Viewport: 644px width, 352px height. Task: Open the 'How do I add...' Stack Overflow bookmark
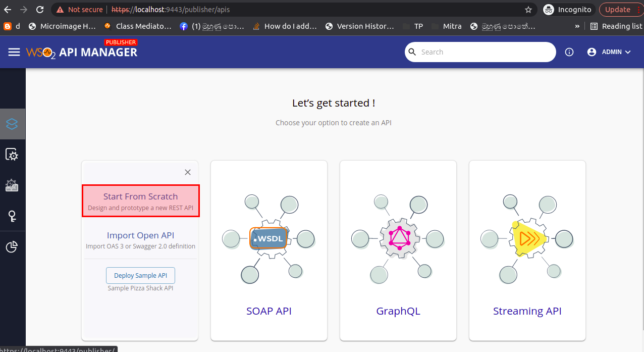(x=285, y=26)
